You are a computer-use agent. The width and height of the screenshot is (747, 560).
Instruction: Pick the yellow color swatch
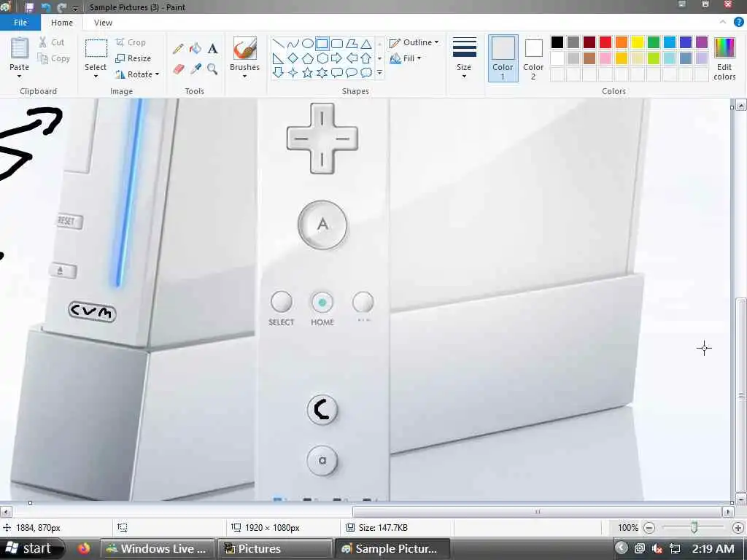(x=638, y=42)
